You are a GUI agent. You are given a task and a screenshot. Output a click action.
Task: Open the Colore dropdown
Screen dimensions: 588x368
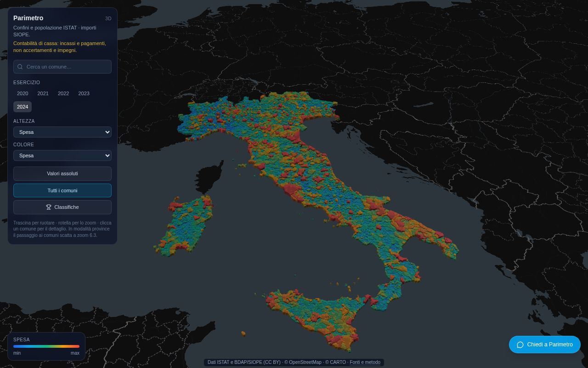coord(62,155)
